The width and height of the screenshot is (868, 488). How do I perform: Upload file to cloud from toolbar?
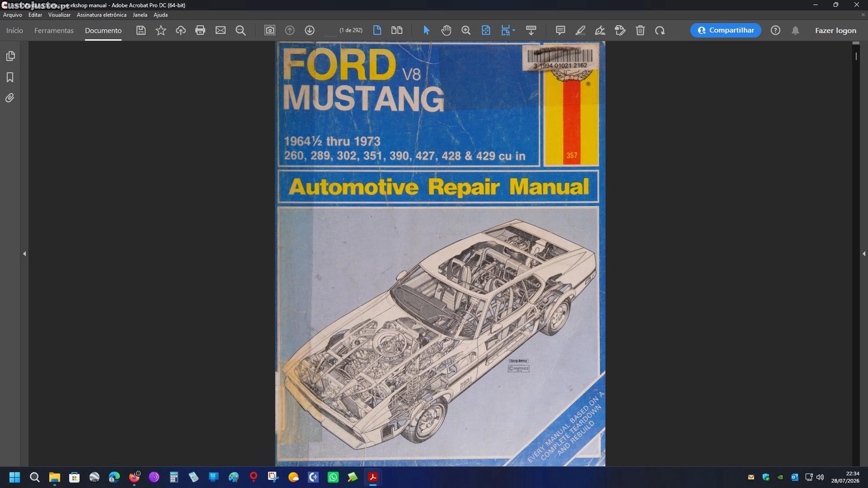[181, 30]
